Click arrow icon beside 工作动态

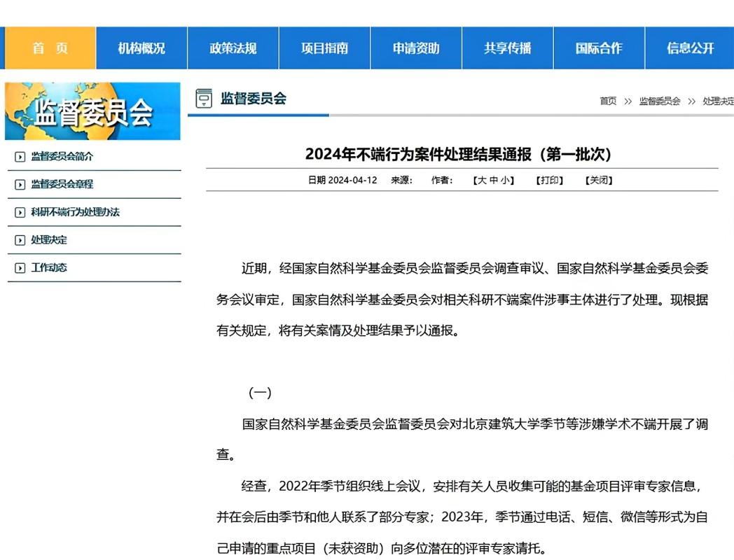tap(20, 268)
